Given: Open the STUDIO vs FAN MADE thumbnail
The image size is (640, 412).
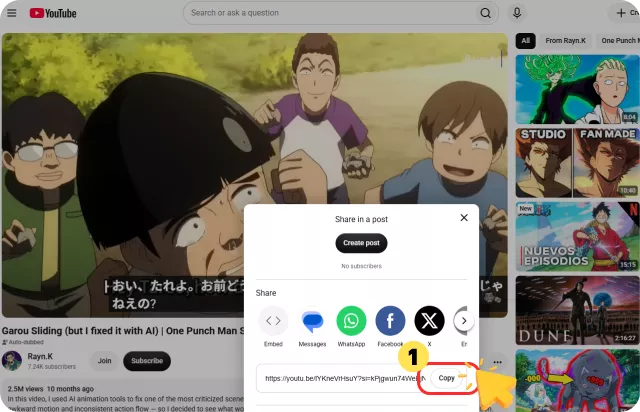Looking at the screenshot, I should tap(577, 163).
